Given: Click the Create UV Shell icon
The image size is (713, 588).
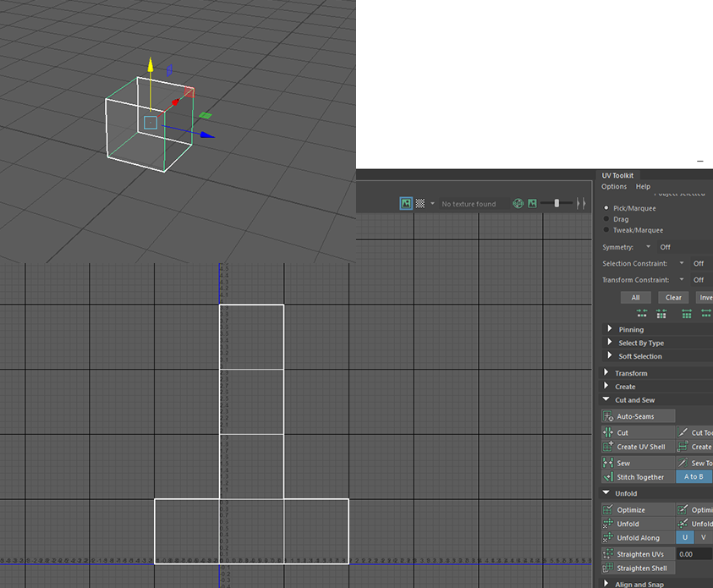Looking at the screenshot, I should (608, 447).
